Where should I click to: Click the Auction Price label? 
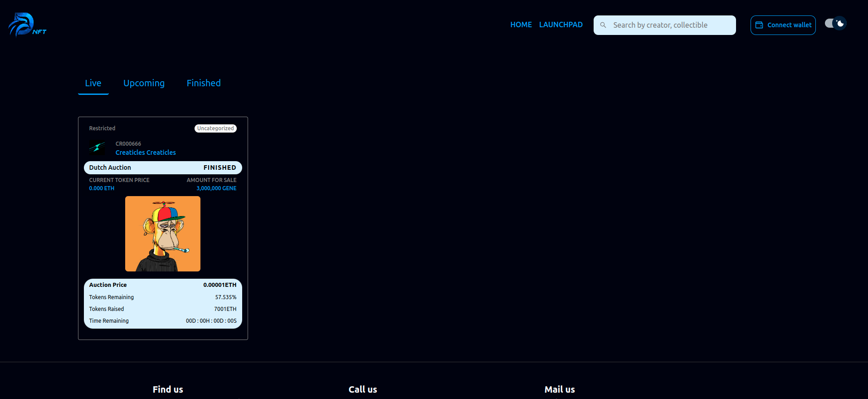pos(108,285)
